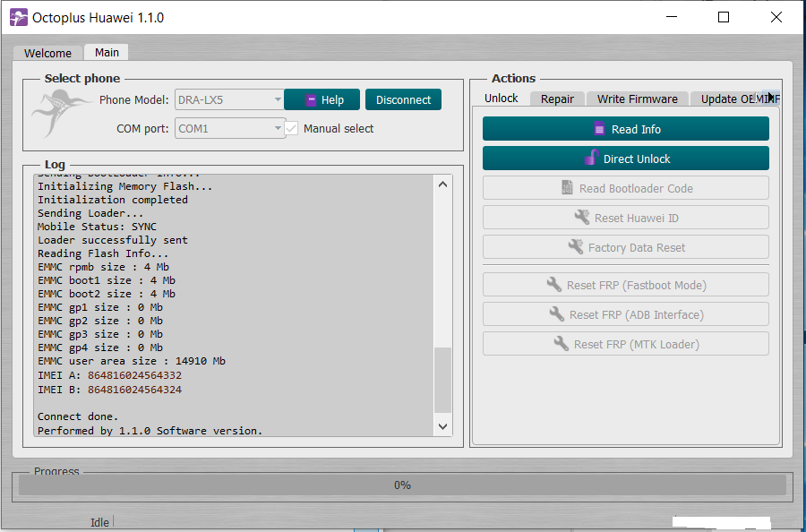The image size is (806, 532).
Task: Close the Octoplus Huawei window
Action: [x=776, y=17]
